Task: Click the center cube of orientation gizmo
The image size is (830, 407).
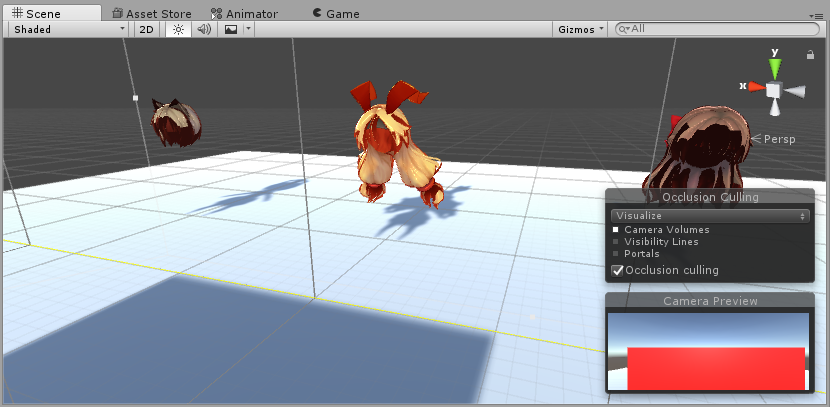Action: coord(773,90)
